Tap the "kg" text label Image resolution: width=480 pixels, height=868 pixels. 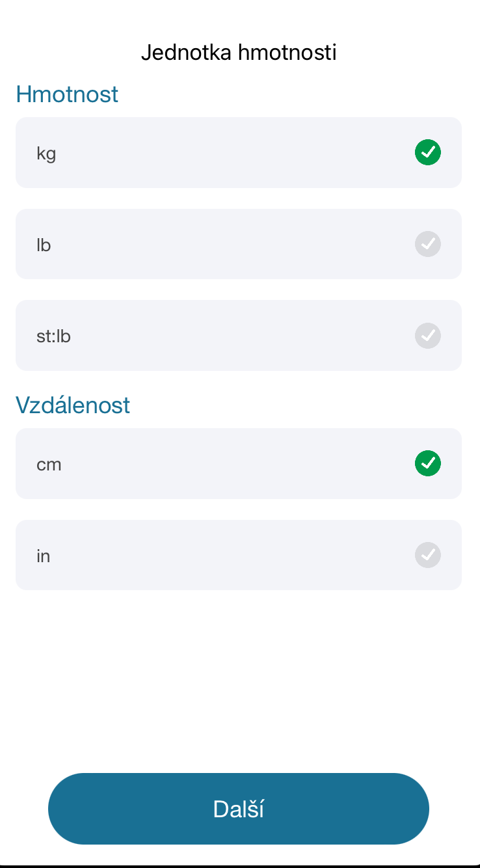click(x=46, y=154)
